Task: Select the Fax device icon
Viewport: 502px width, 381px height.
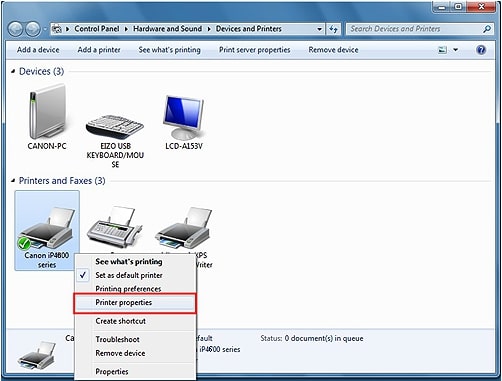Action: (x=115, y=227)
